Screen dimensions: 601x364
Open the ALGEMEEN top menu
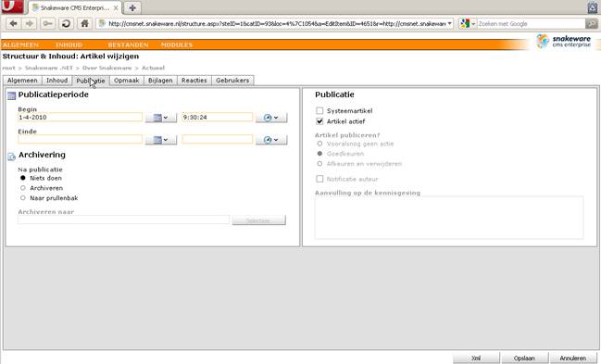point(20,44)
